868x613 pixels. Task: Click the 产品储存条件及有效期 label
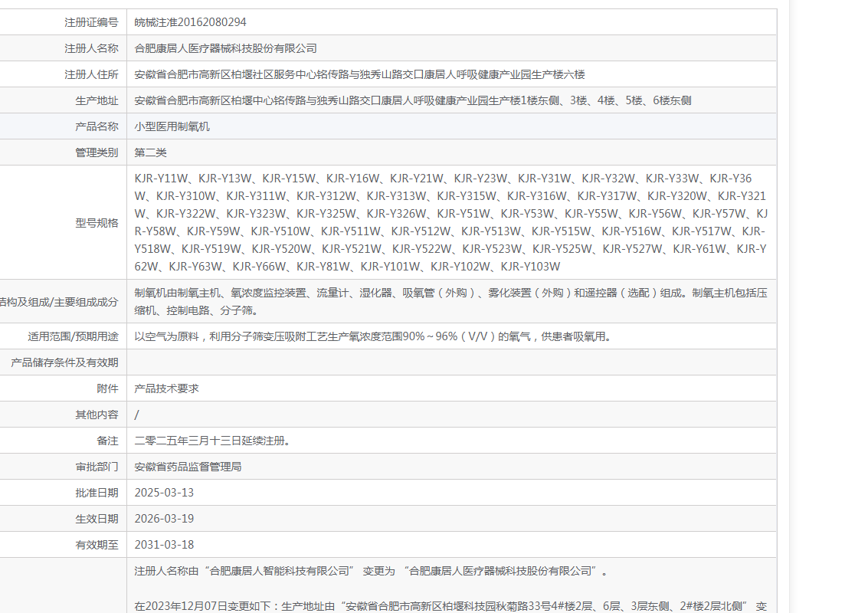tap(65, 362)
